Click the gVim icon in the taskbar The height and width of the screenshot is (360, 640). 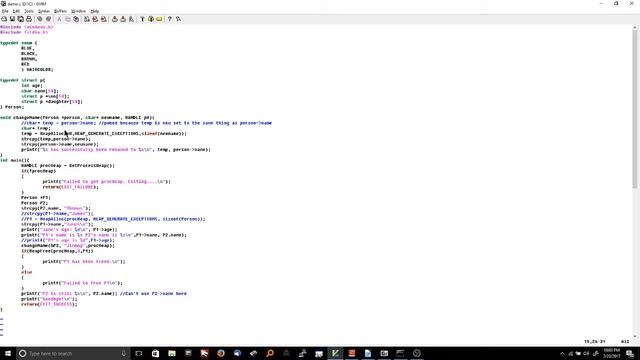coord(335,353)
